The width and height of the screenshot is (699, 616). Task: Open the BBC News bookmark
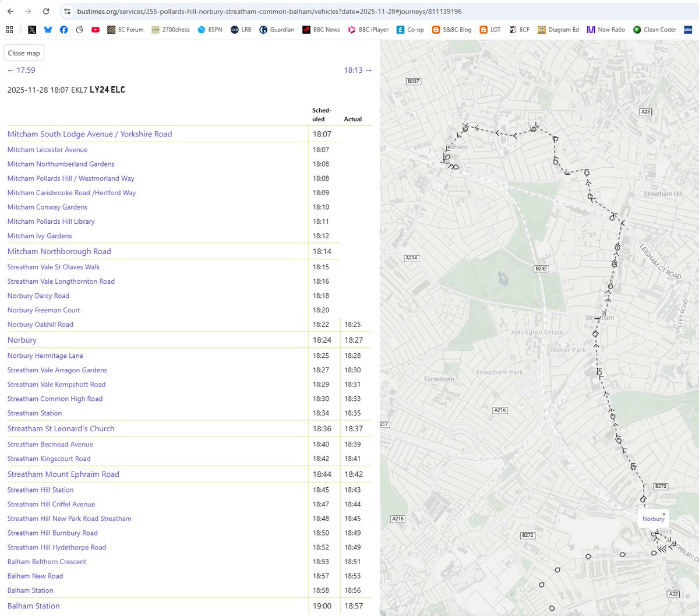(x=321, y=29)
